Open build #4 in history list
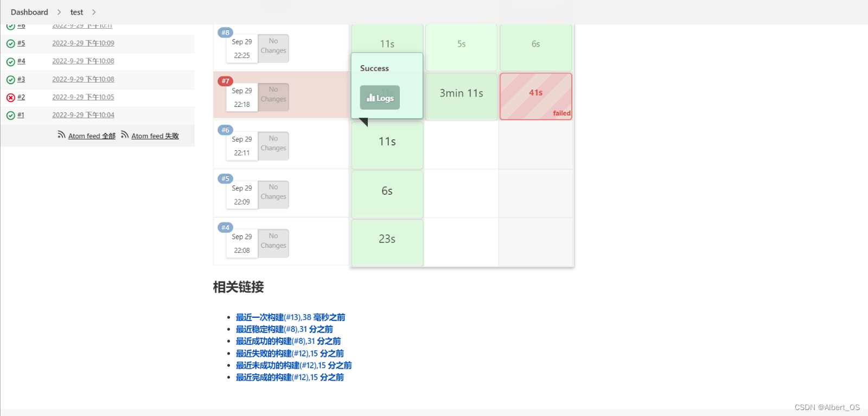This screenshot has width=868, height=416. point(21,61)
